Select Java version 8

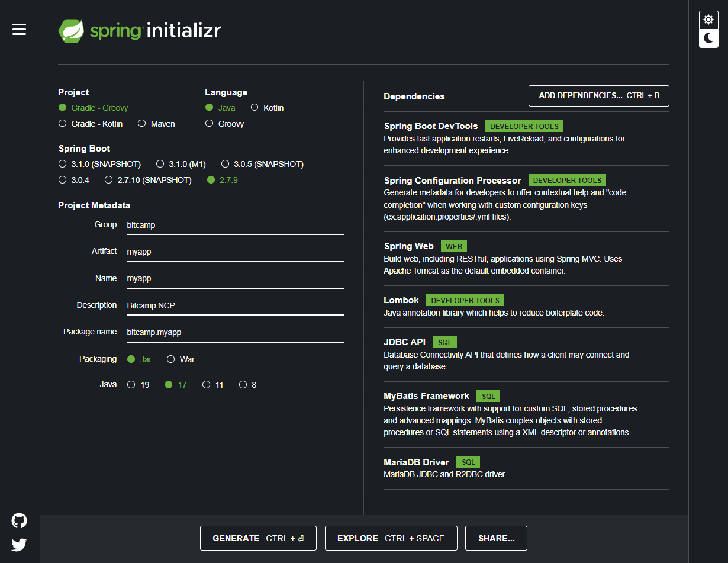[248, 385]
